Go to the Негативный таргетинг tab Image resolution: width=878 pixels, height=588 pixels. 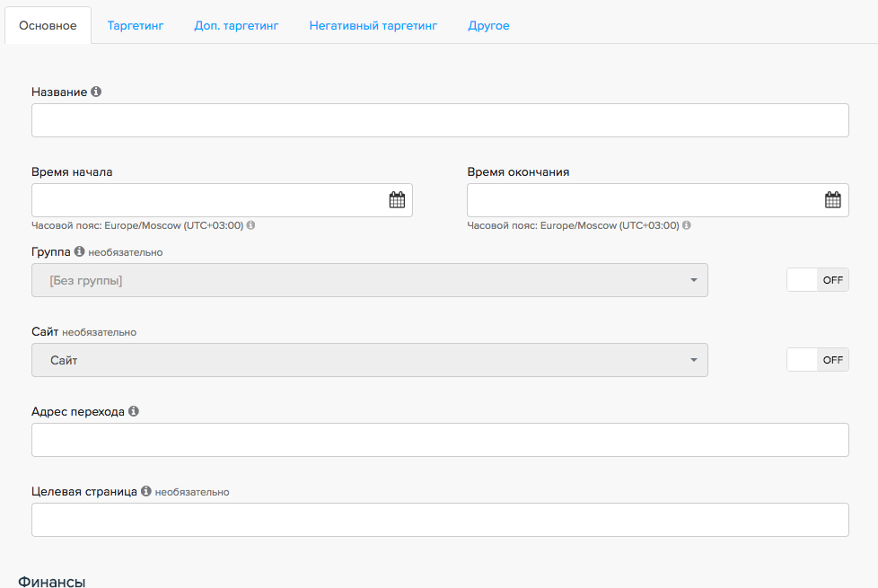click(x=373, y=26)
